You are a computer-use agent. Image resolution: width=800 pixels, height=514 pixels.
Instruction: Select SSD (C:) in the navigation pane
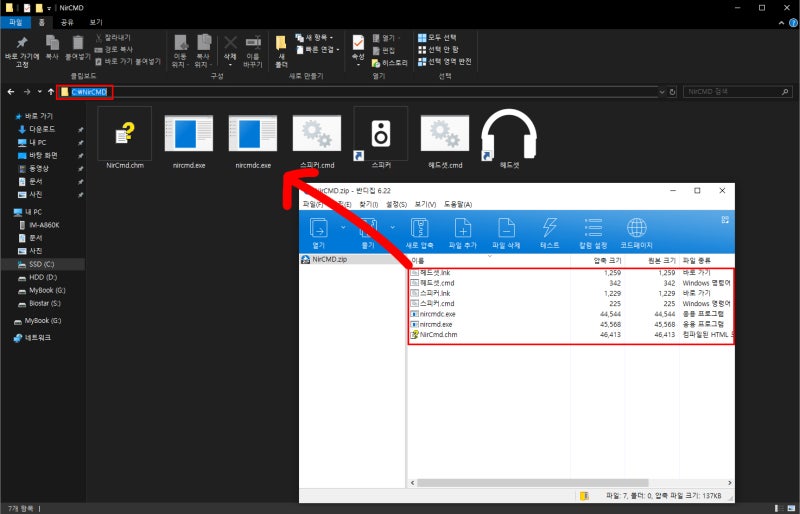43,264
